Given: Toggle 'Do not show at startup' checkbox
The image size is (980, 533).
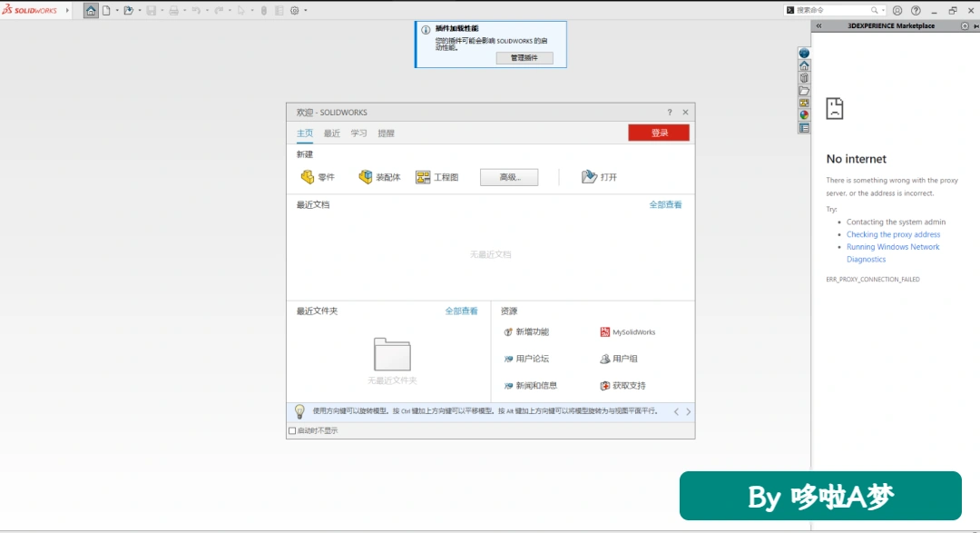Looking at the screenshot, I should 292,430.
